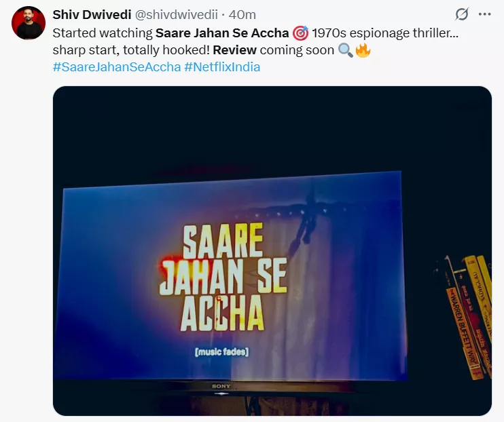This screenshot has height=422, width=504.
Task: Visit the @shivdwivedii handle link
Action: pyautogui.click(x=176, y=15)
